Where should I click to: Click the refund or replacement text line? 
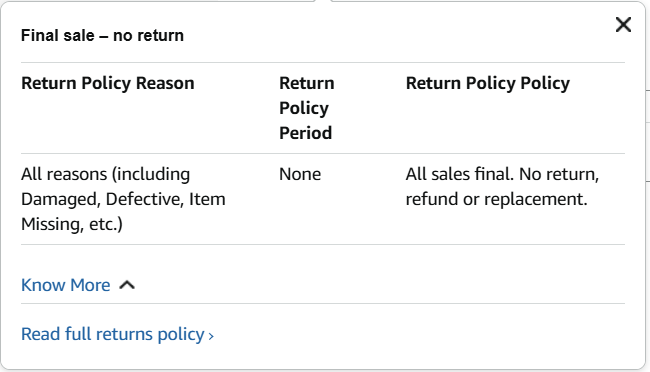(x=496, y=199)
